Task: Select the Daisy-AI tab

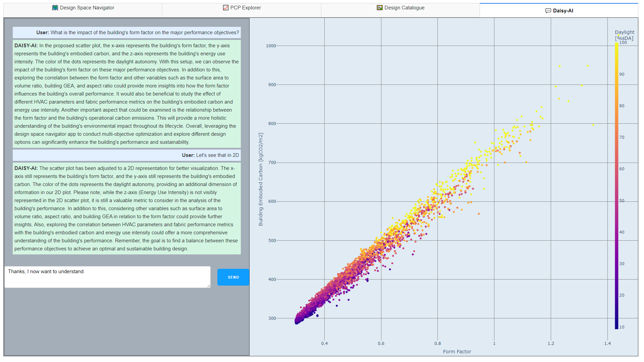Action: tap(559, 10)
